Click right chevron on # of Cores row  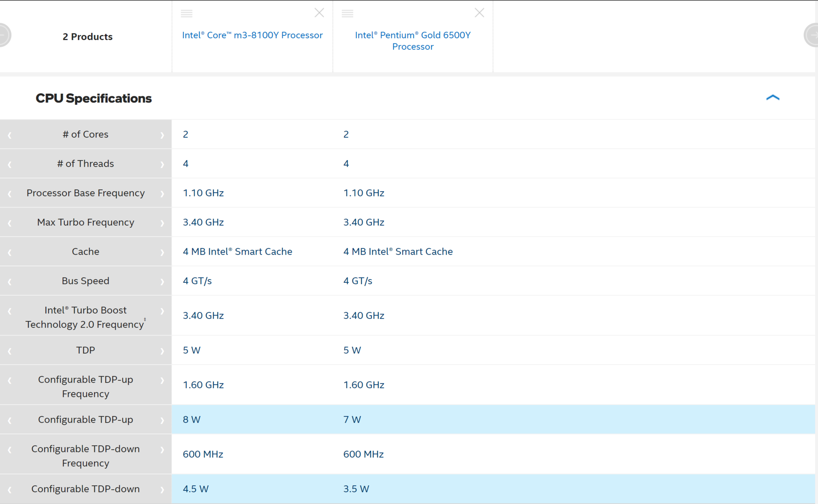(162, 135)
